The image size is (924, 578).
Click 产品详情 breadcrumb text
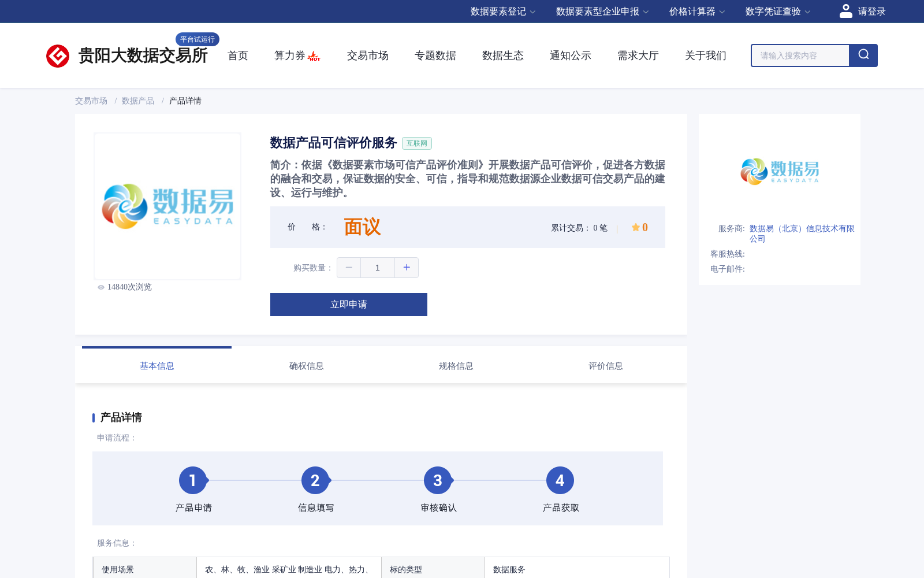coord(185,101)
